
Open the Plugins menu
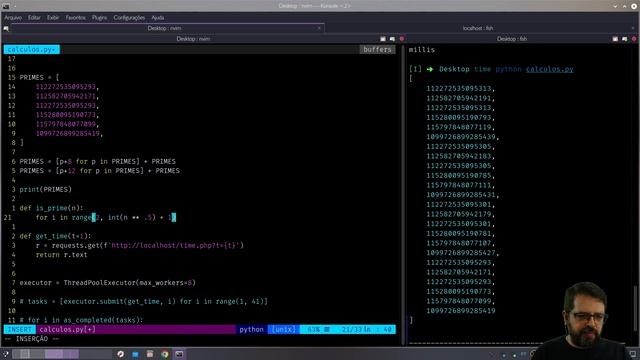coord(100,18)
